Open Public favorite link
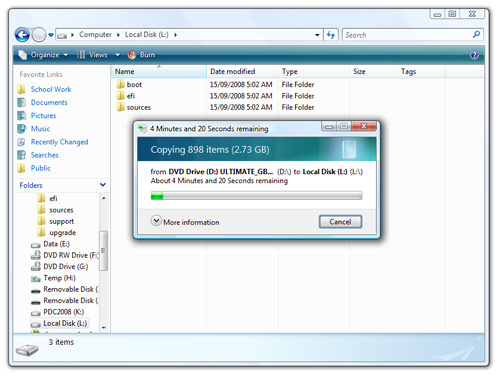 pyautogui.click(x=41, y=168)
